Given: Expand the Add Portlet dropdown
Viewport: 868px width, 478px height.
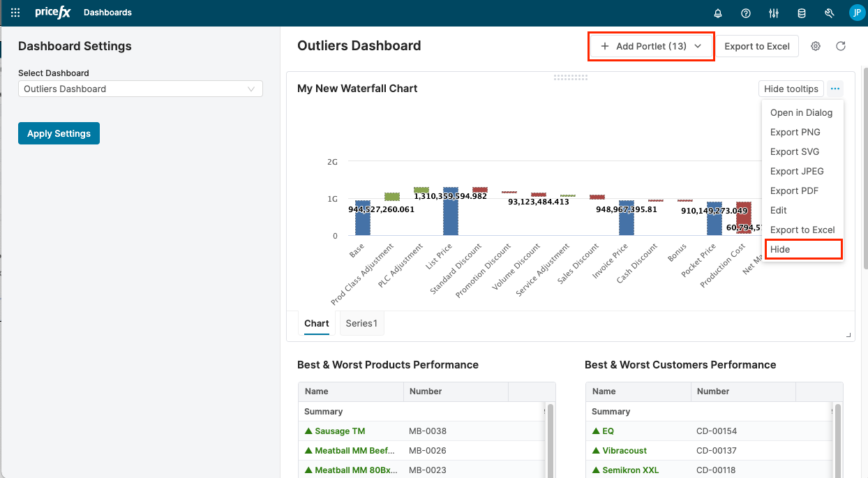Looking at the screenshot, I should click(650, 45).
